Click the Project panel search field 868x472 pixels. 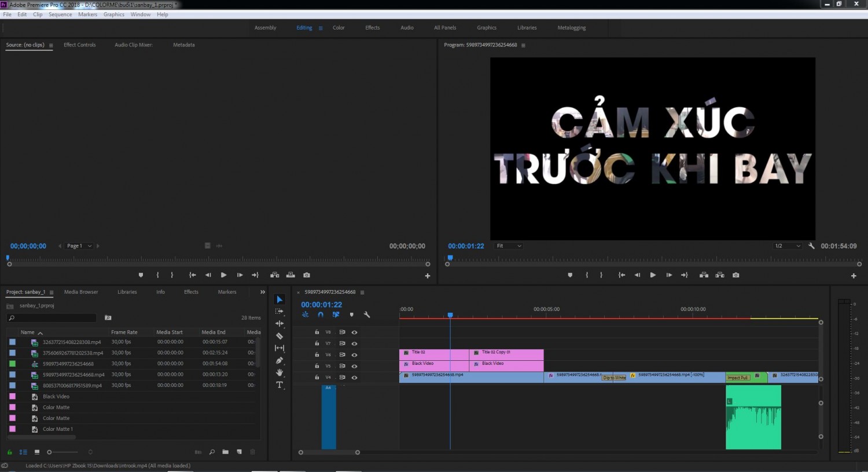(x=52, y=318)
